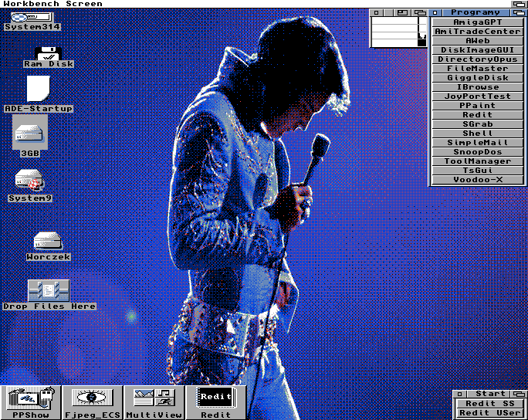The height and width of the screenshot is (420, 528).
Task: Start SnoopDos from the Programy list
Action: [x=477, y=152]
